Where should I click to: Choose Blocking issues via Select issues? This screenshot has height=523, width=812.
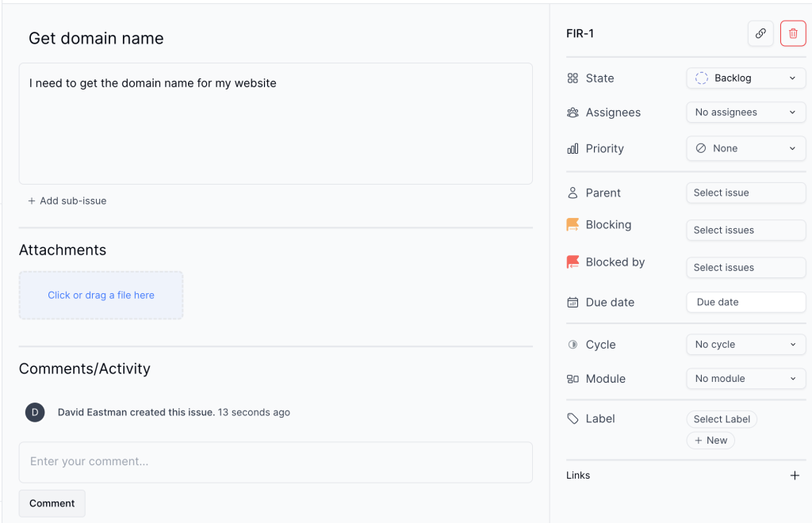click(745, 231)
